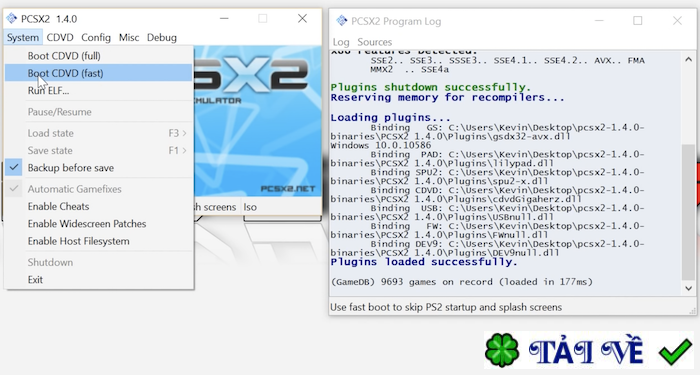Select Boot CDVD (full)
Image resolution: width=700 pixels, height=375 pixels.
[x=99, y=56]
